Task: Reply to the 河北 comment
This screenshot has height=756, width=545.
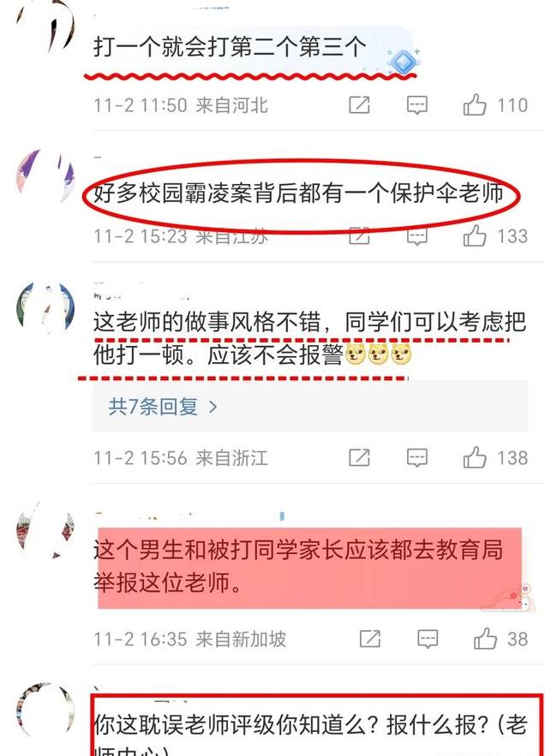Action: 417,105
